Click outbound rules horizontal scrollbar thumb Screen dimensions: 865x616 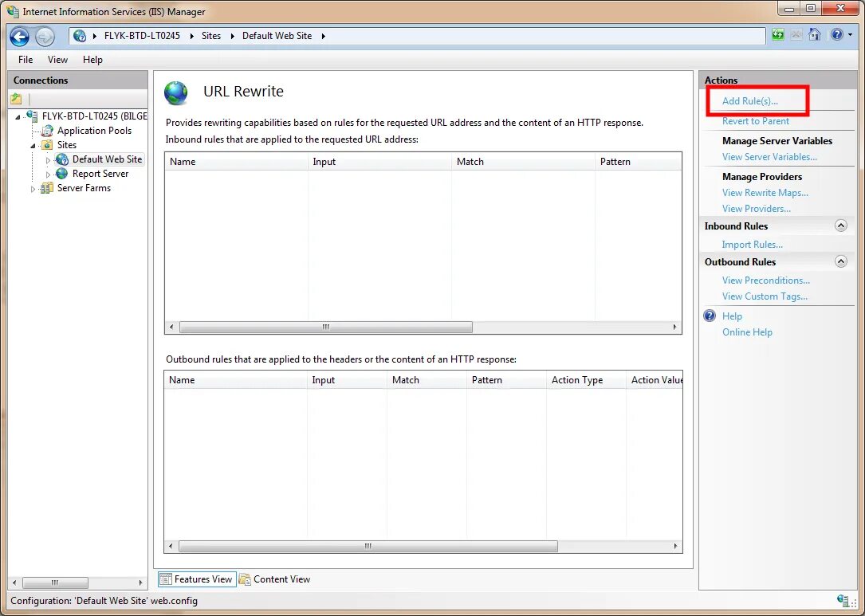pos(368,547)
